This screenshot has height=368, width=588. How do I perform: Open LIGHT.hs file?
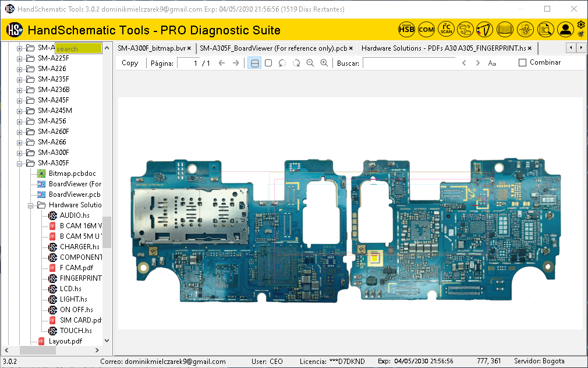coord(73,299)
